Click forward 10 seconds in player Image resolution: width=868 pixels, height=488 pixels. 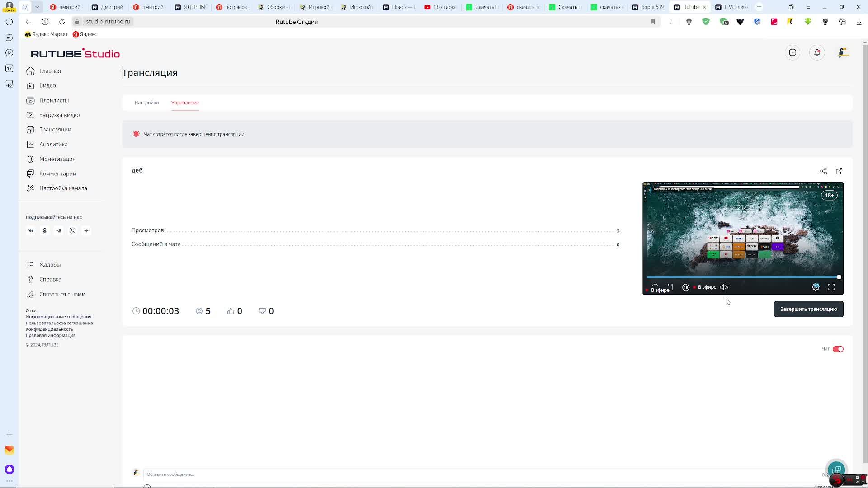point(685,287)
